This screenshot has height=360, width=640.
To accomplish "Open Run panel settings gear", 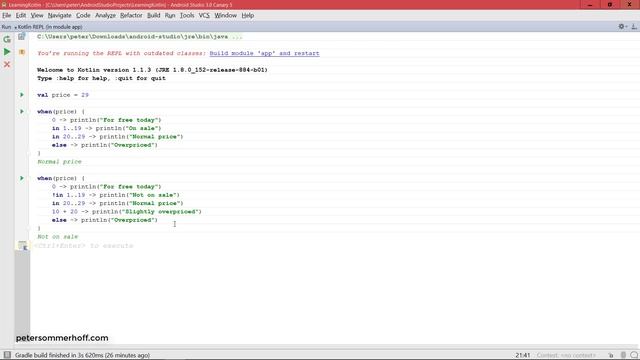I will 622,27.
